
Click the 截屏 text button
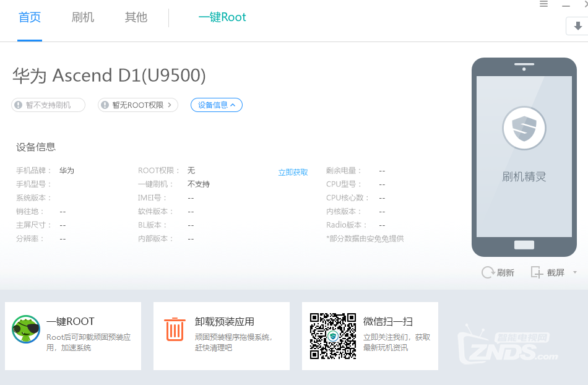pyautogui.click(x=556, y=272)
